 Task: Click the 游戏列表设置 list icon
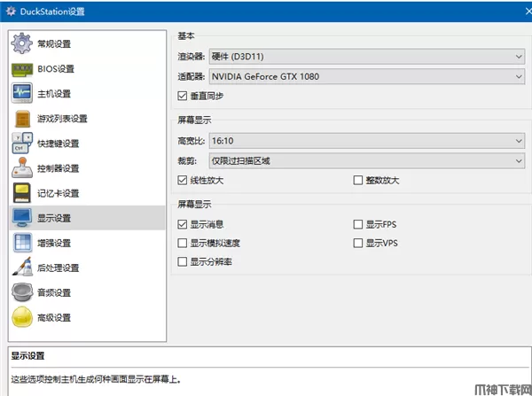[x=22, y=119]
